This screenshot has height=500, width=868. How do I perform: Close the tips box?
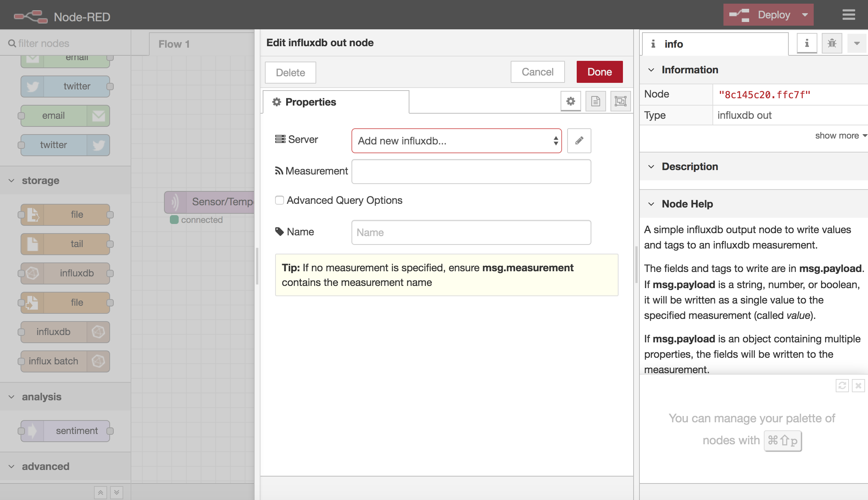(858, 386)
